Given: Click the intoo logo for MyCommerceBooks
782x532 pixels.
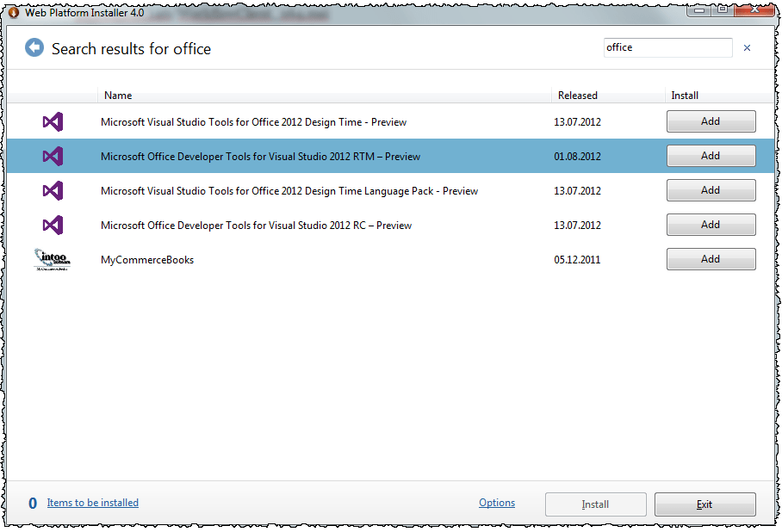Looking at the screenshot, I should (x=53, y=259).
